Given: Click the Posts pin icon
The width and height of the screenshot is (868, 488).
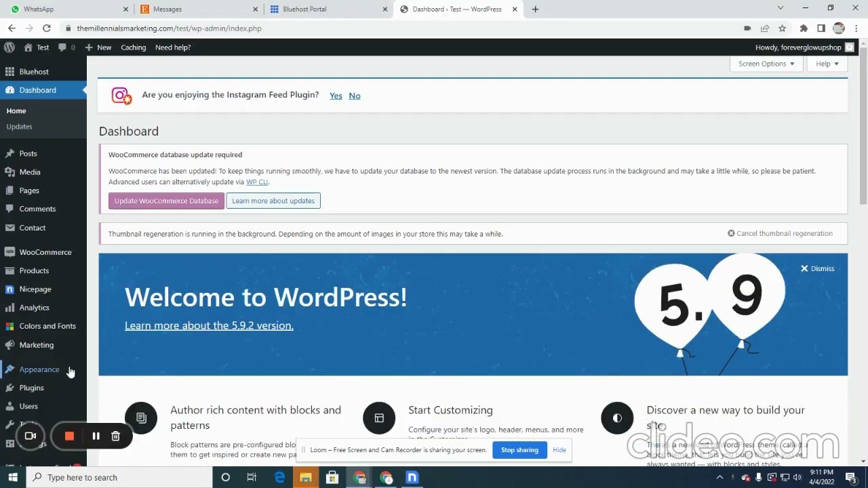Looking at the screenshot, I should coord(9,154).
